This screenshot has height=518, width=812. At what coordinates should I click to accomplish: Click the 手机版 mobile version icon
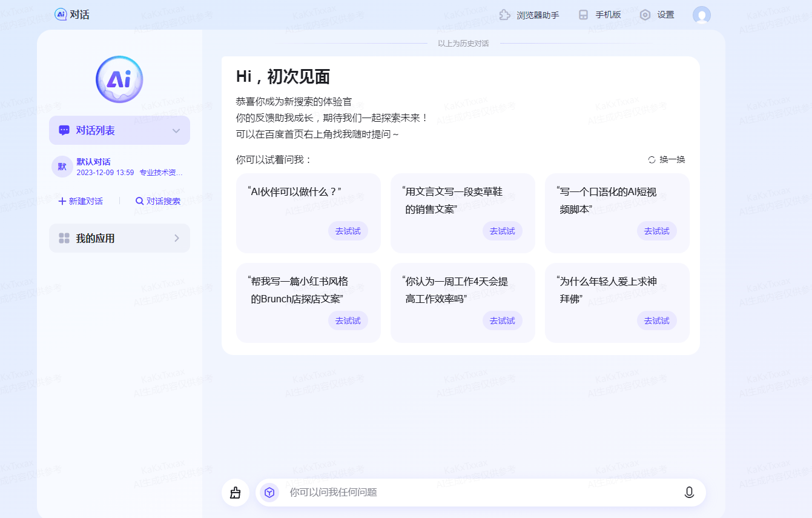[583, 14]
